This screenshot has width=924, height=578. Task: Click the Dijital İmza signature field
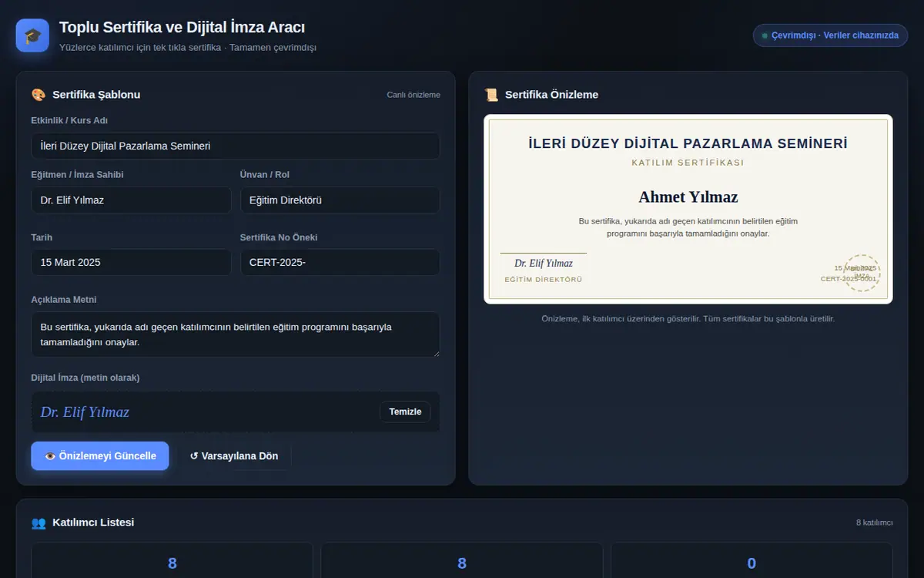pyautogui.click(x=236, y=412)
